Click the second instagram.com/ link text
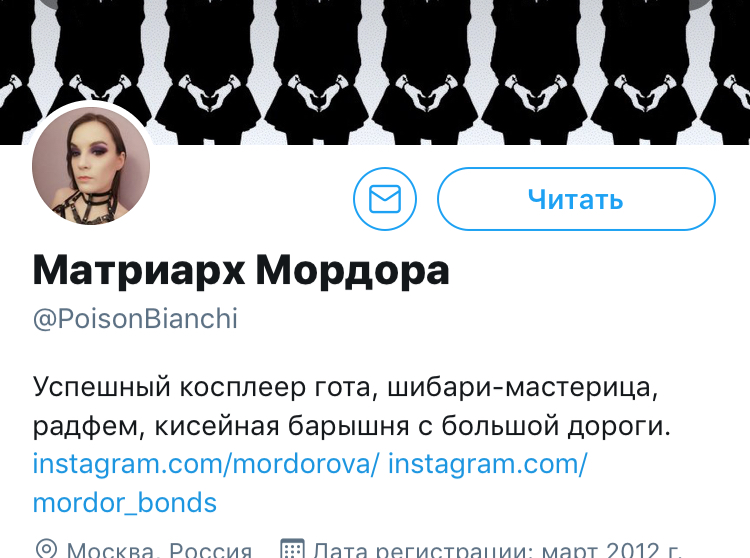Viewport: 750px width, 558px height. [x=487, y=464]
